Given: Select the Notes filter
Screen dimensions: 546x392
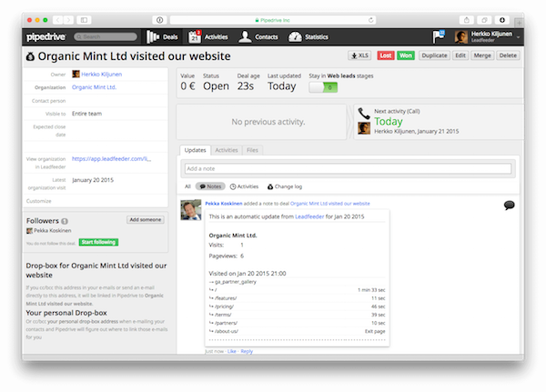Looking at the screenshot, I should pos(210,186).
